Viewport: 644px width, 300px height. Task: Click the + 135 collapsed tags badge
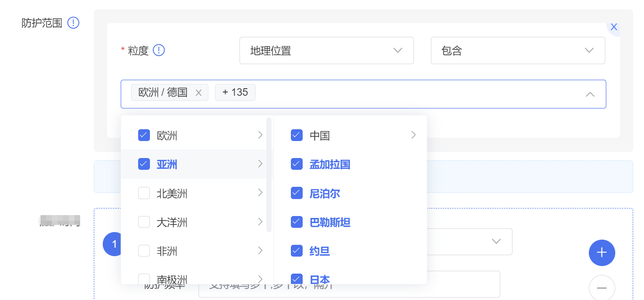point(235,92)
